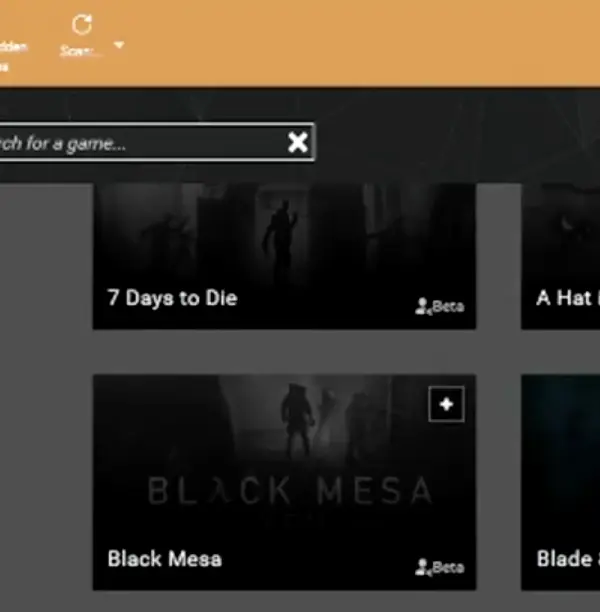Click the Beta user icon on 7 Days to Die
This screenshot has width=600, height=612.
422,306
